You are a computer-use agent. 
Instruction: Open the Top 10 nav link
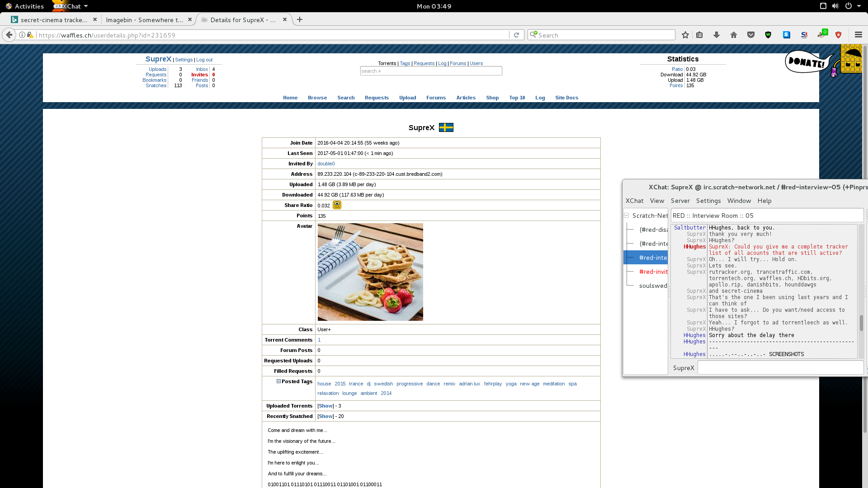[x=517, y=98]
